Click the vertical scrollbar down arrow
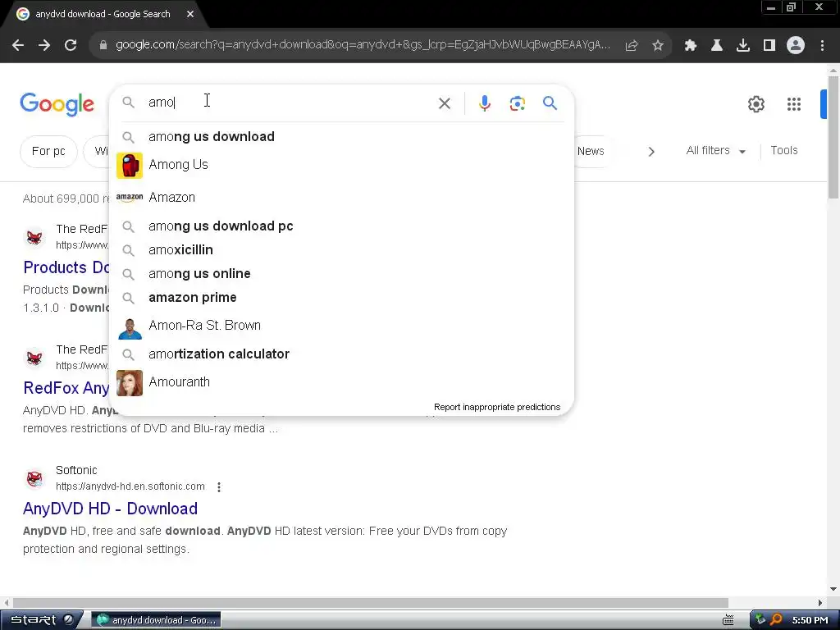Image resolution: width=840 pixels, height=630 pixels. [x=833, y=589]
